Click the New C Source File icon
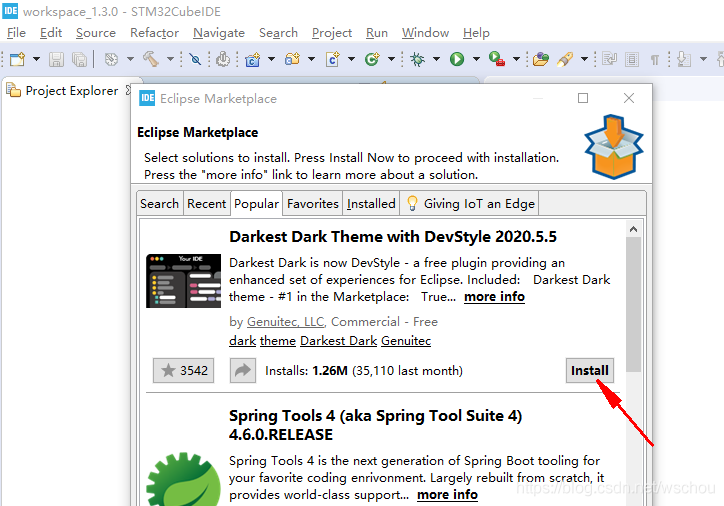This screenshot has height=506, width=724. pyautogui.click(x=332, y=59)
